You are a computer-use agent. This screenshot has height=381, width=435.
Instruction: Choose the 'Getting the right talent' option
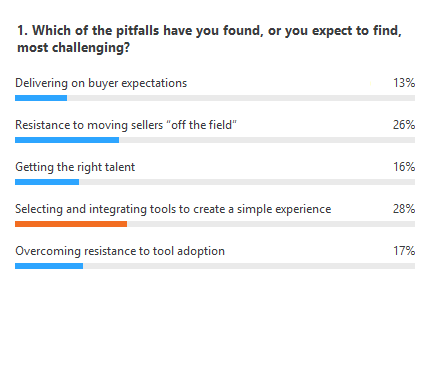click(x=75, y=167)
